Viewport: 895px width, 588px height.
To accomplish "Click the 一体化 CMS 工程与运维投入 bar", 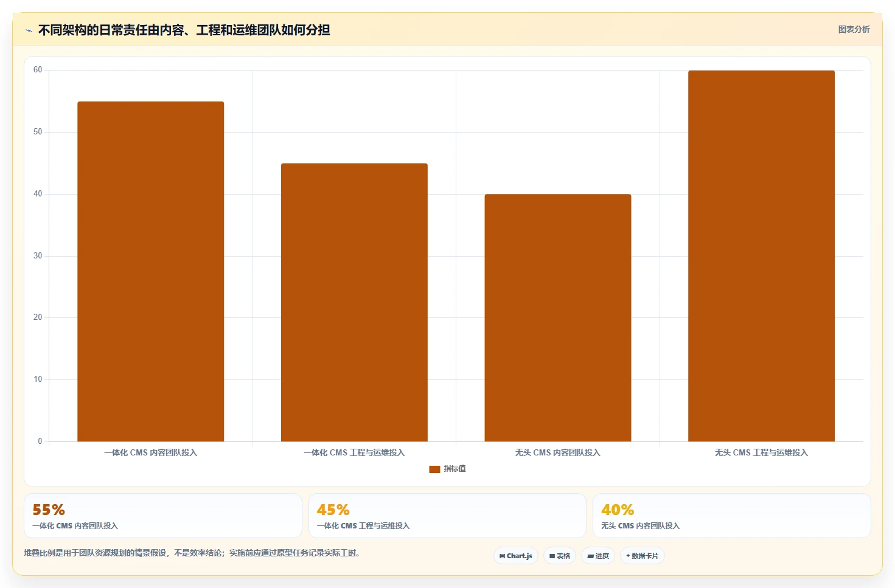I will pos(354,302).
